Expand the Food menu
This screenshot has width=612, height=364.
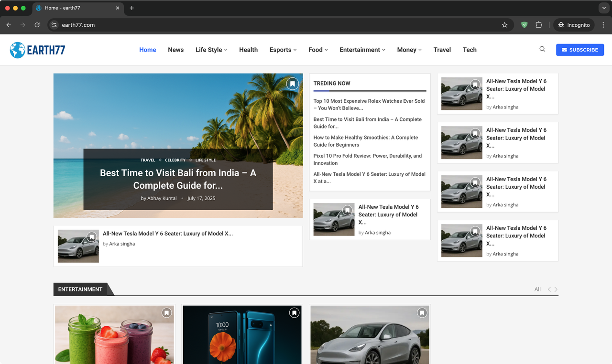tap(318, 50)
